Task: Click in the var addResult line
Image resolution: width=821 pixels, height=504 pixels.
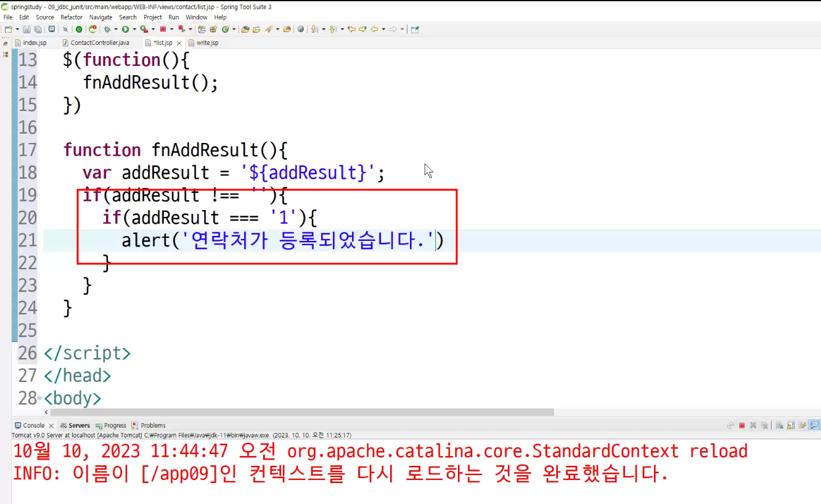Action: 234,173
